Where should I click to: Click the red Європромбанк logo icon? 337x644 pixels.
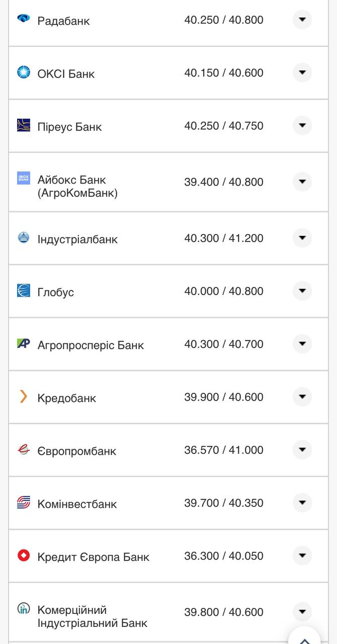point(24,449)
